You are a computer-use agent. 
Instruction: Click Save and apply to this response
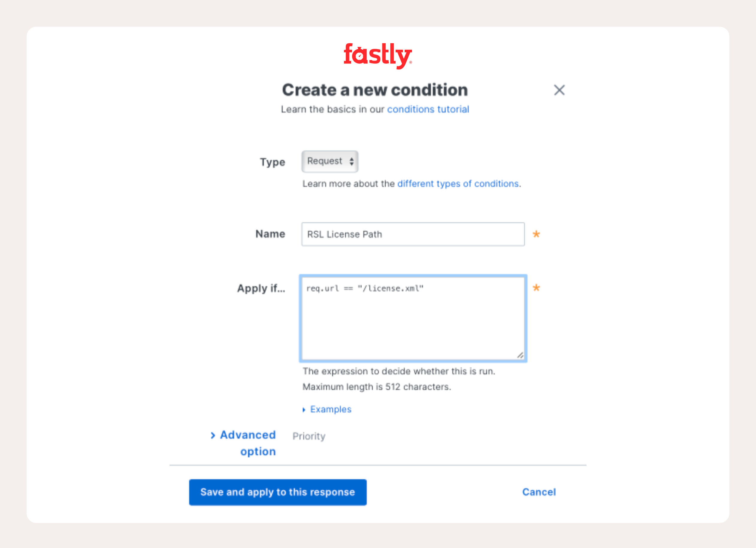tap(278, 492)
